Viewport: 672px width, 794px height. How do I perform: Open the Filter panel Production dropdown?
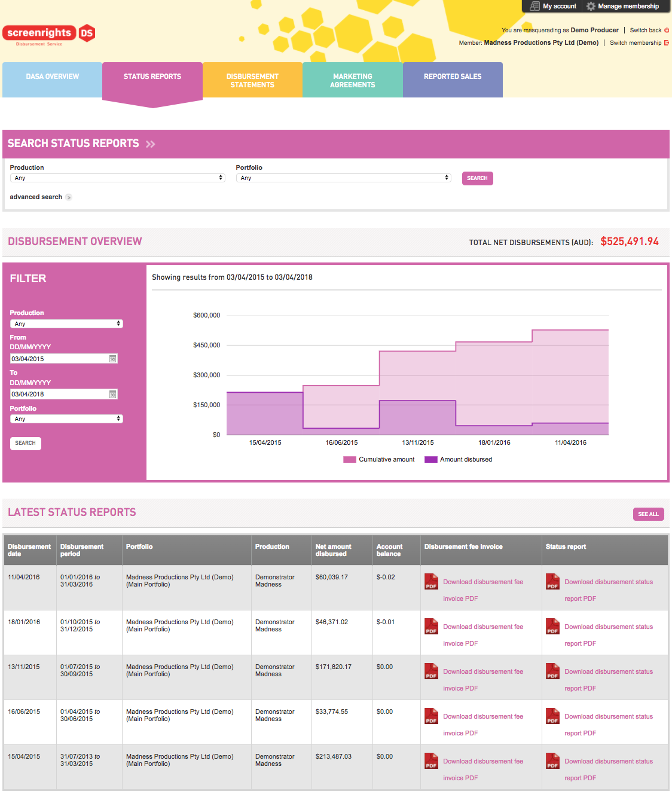pyautogui.click(x=66, y=323)
